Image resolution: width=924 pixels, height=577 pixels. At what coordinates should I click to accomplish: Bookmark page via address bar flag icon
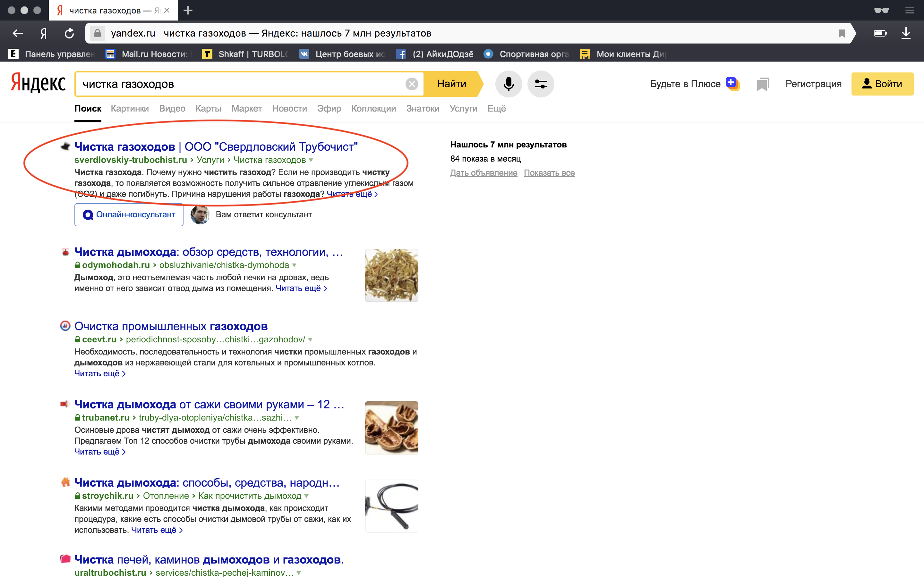842,34
